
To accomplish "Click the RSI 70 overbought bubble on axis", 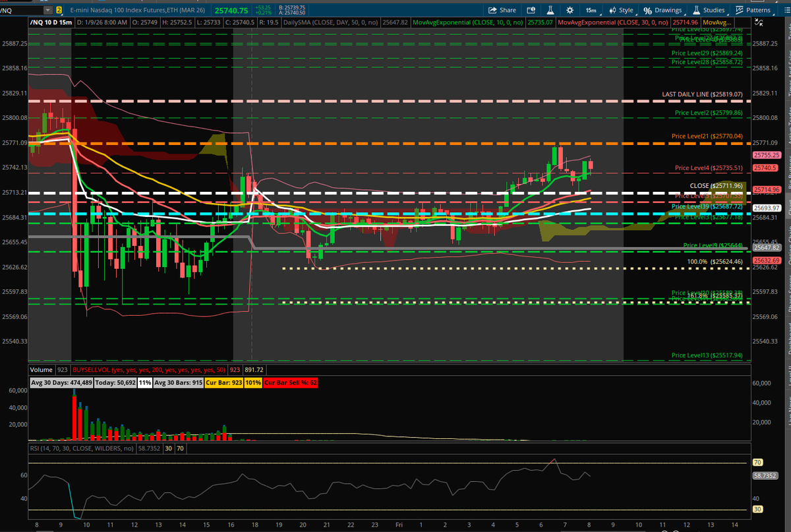I will [757, 462].
